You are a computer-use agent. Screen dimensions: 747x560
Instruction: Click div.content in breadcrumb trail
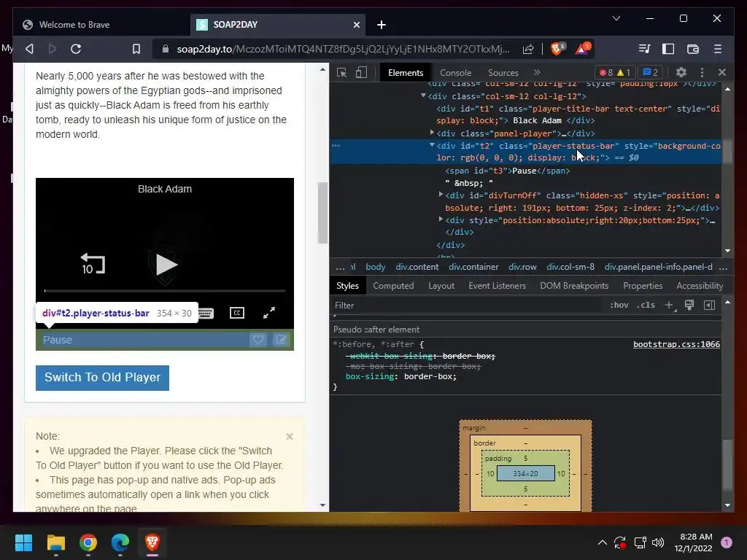(x=417, y=267)
